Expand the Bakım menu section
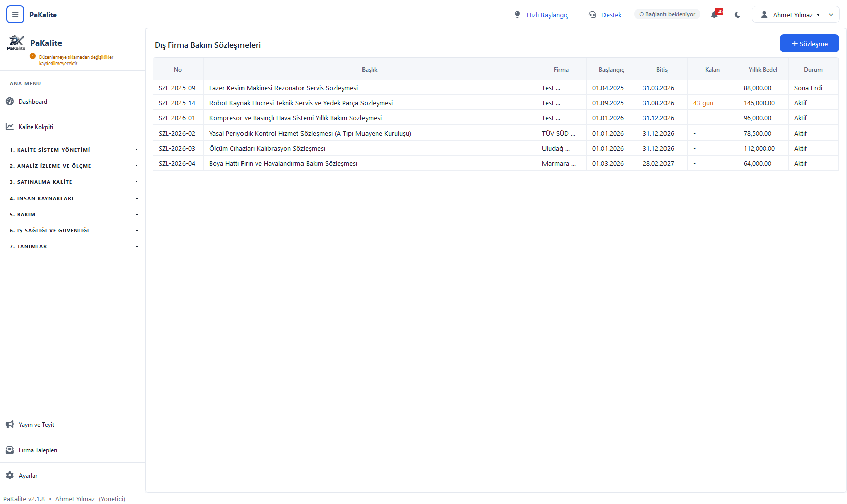The width and height of the screenshot is (847, 504). tap(73, 215)
